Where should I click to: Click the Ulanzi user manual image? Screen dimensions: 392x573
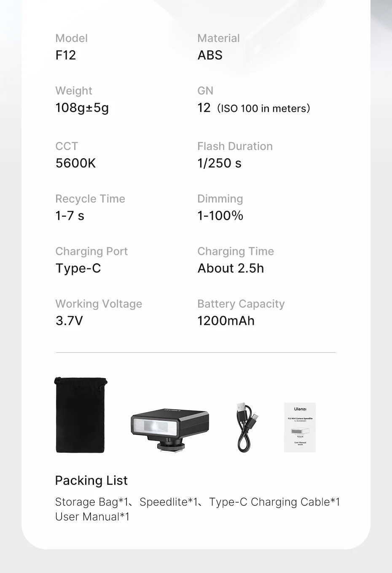[x=300, y=427]
